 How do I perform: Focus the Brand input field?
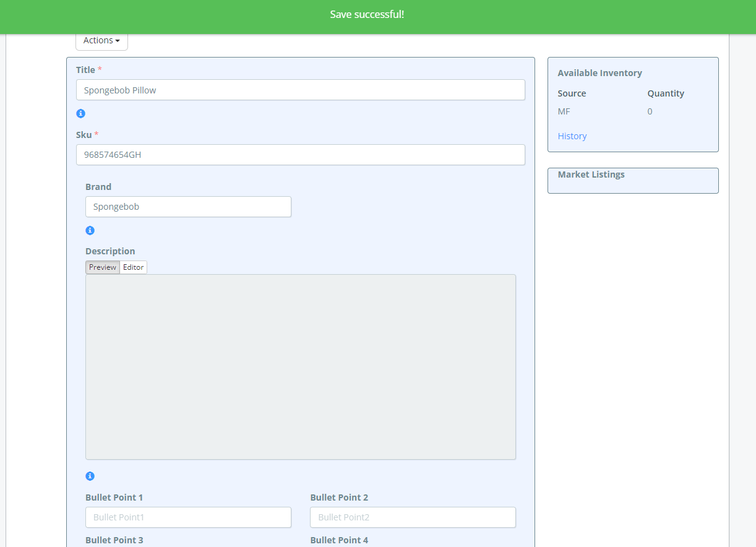coord(188,207)
